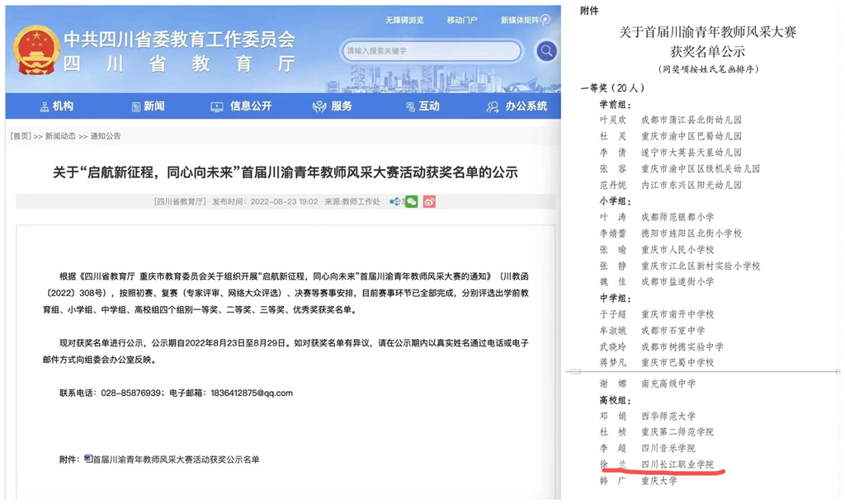Click the 成都师范银都小学 entry
The width and height of the screenshot is (845, 504).
pyautogui.click(x=677, y=217)
